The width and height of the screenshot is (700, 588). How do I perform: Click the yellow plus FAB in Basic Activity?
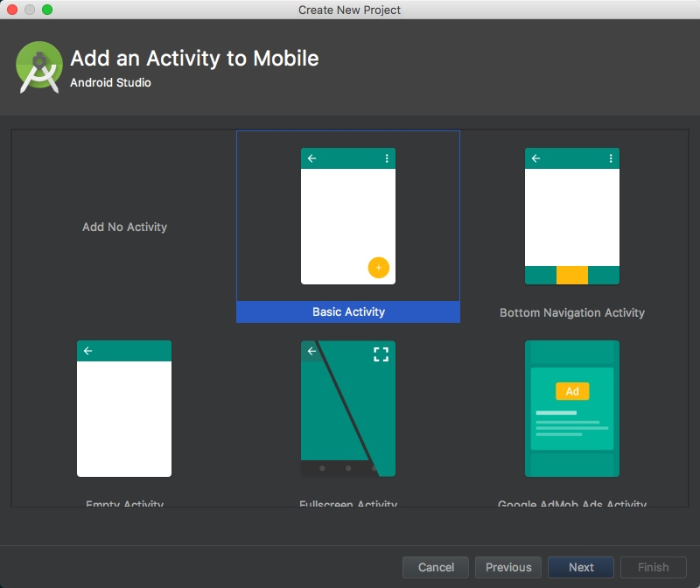[x=379, y=268]
